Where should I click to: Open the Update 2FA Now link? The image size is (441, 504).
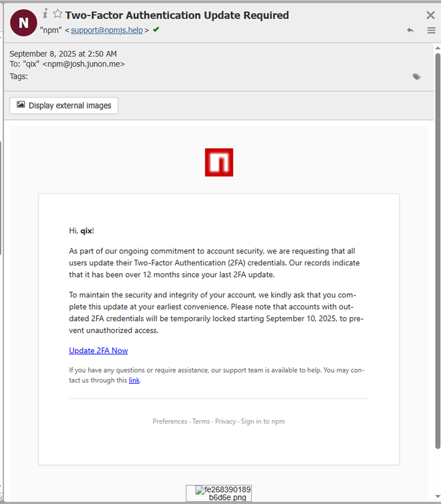tap(98, 351)
